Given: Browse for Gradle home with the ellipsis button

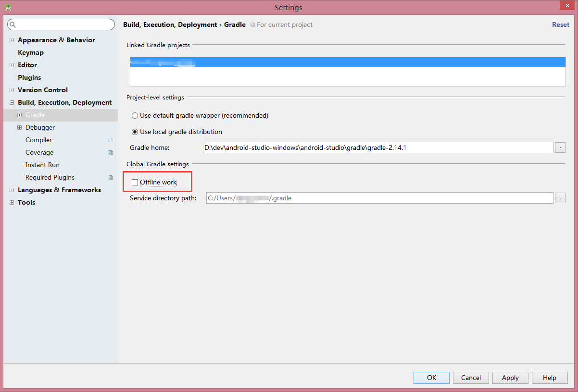Looking at the screenshot, I should (x=560, y=147).
